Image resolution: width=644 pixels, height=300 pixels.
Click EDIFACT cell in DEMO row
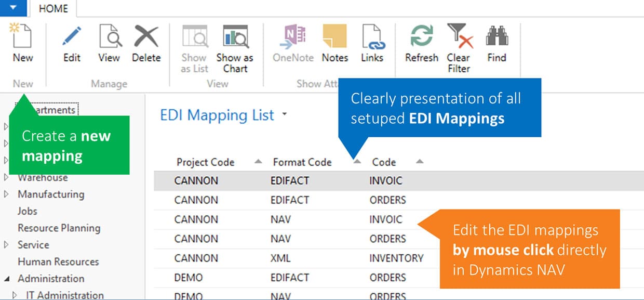(x=290, y=277)
